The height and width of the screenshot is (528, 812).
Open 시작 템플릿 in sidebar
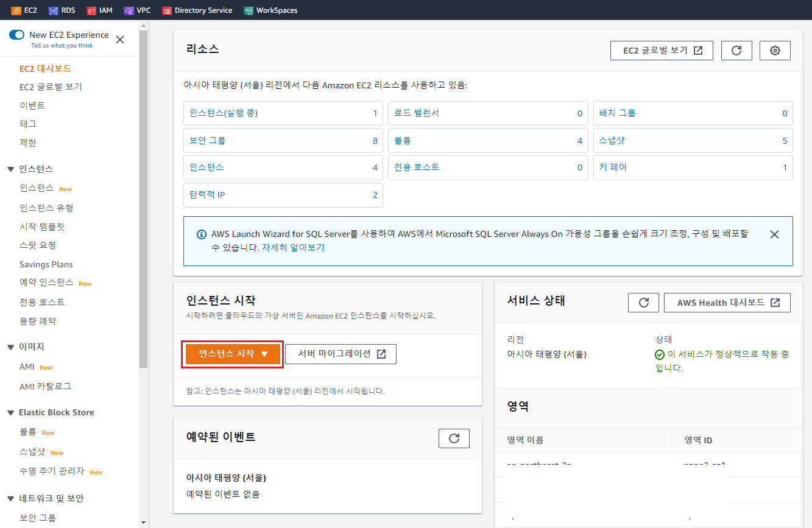pos(42,227)
